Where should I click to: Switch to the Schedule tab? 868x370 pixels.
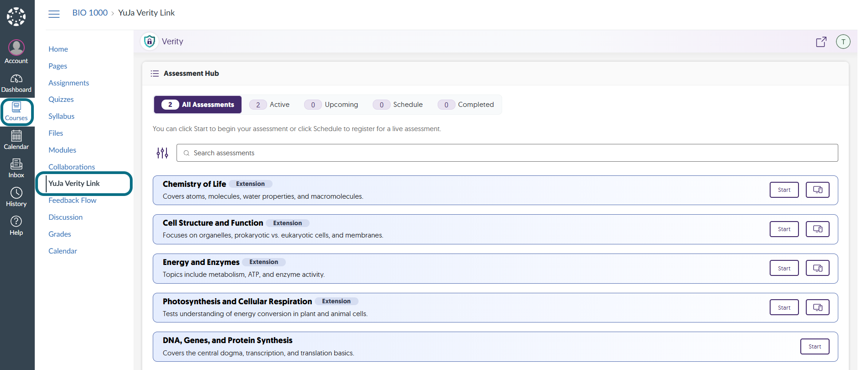tap(397, 105)
